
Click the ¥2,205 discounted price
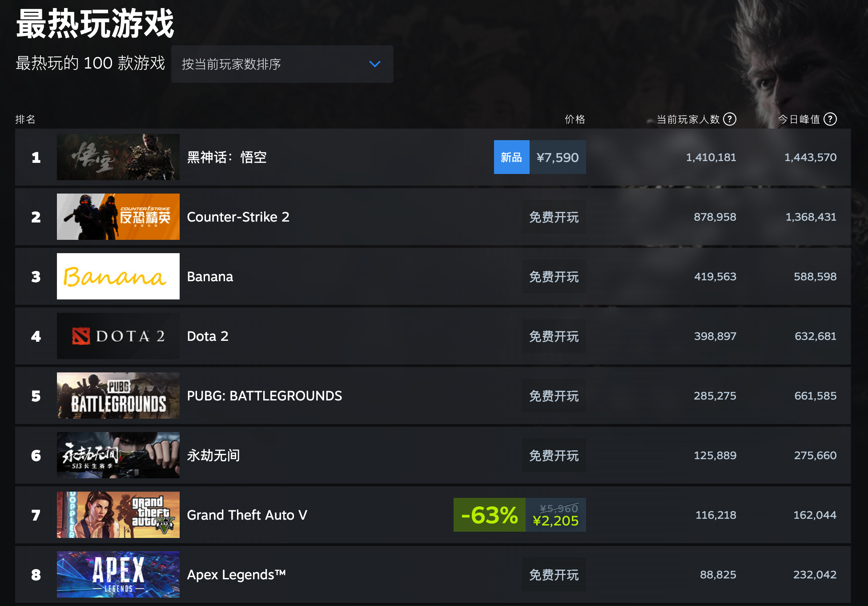pos(556,521)
